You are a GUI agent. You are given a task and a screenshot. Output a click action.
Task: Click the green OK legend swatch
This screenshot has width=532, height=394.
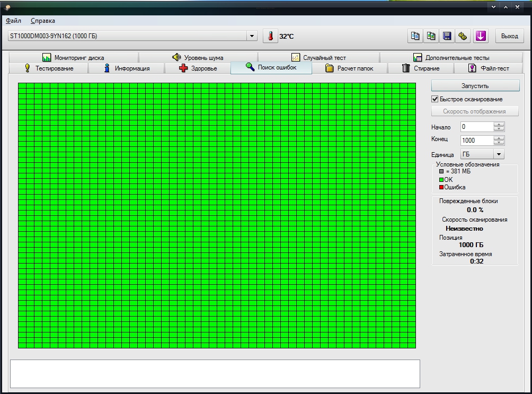441,180
